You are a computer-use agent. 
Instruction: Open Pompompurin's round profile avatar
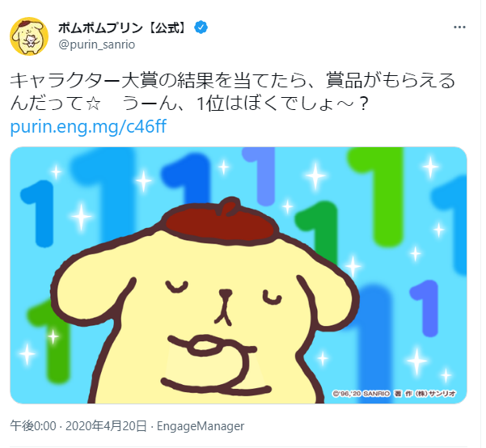[x=29, y=36]
